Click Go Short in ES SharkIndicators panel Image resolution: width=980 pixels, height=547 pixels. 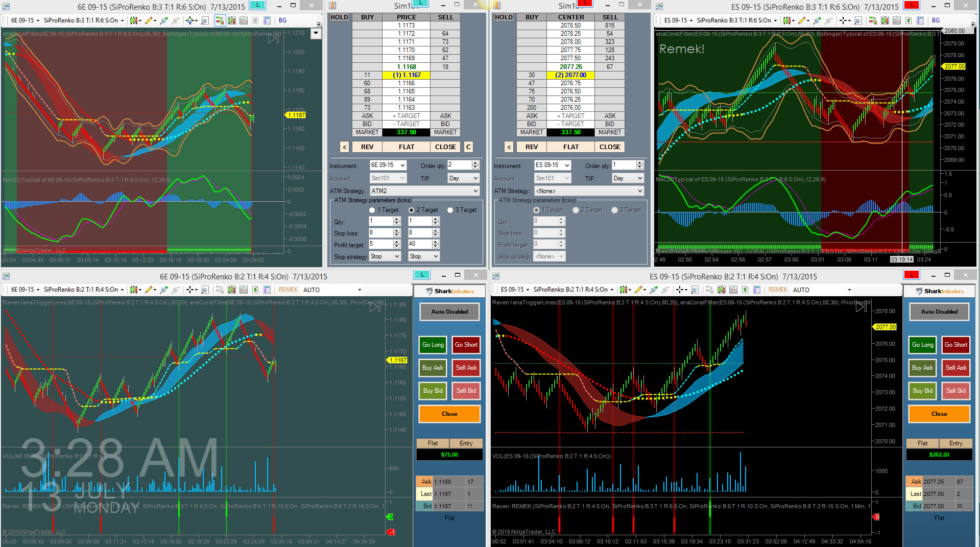tap(955, 345)
